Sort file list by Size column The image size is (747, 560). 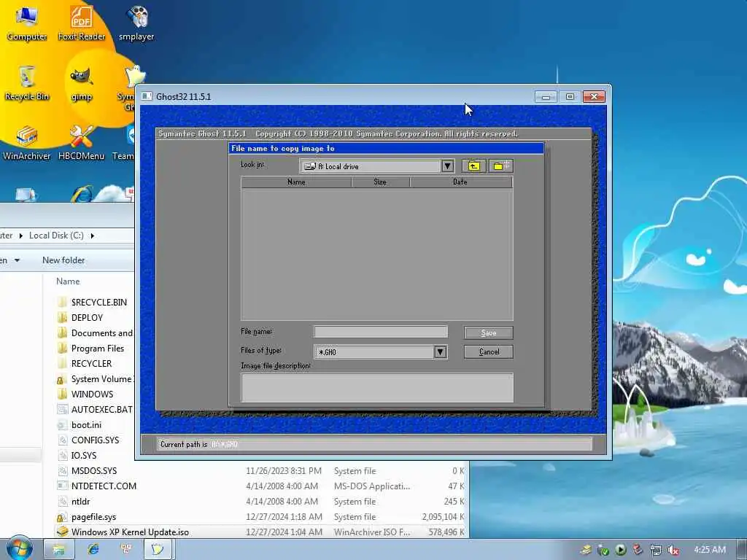click(x=380, y=182)
